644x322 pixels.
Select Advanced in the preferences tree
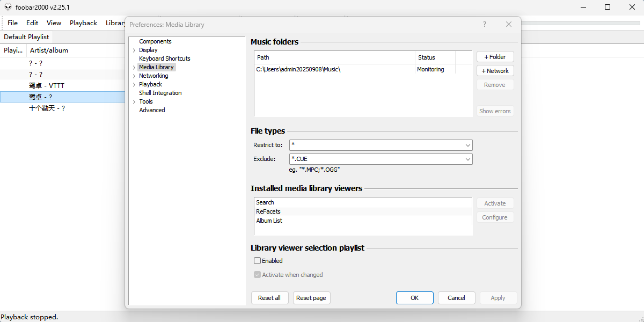(152, 109)
